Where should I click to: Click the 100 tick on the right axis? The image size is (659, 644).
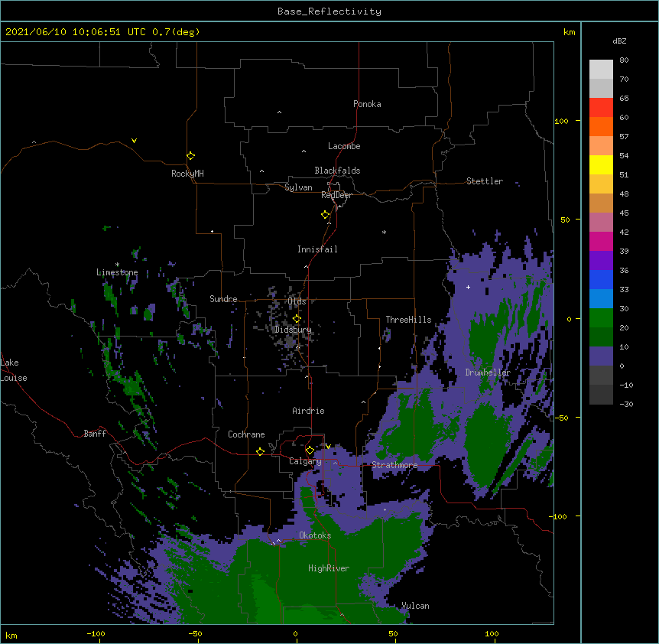561,121
